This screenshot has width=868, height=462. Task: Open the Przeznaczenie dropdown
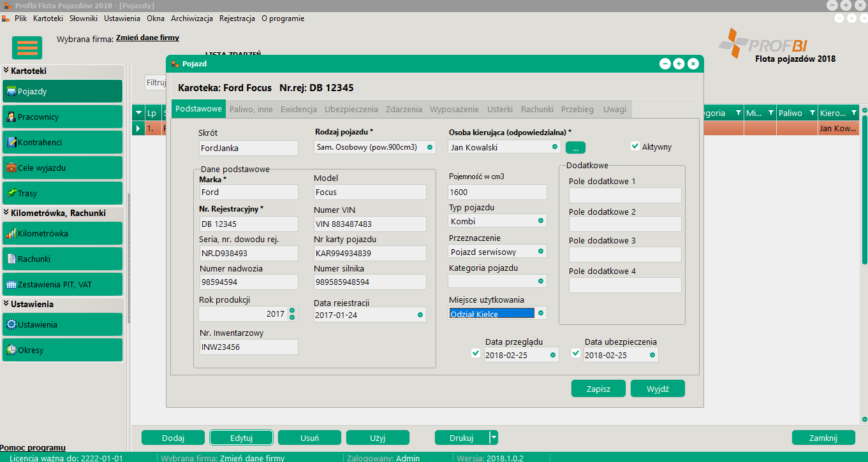pos(541,252)
